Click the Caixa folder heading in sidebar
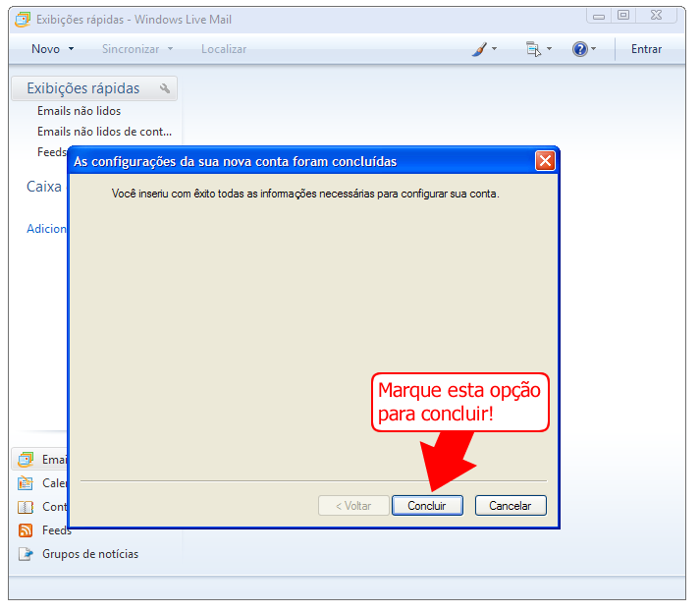 [x=44, y=187]
